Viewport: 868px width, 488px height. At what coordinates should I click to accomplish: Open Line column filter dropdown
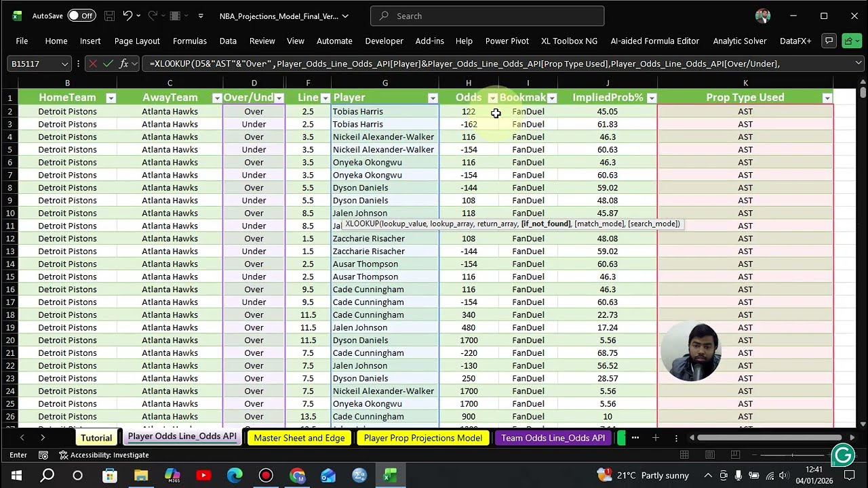click(325, 98)
